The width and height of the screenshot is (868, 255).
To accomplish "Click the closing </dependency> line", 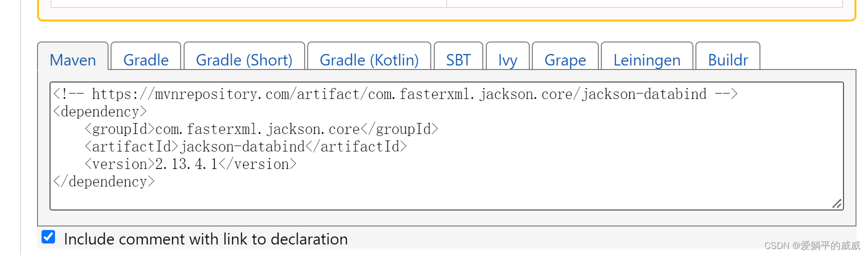I will [x=104, y=181].
